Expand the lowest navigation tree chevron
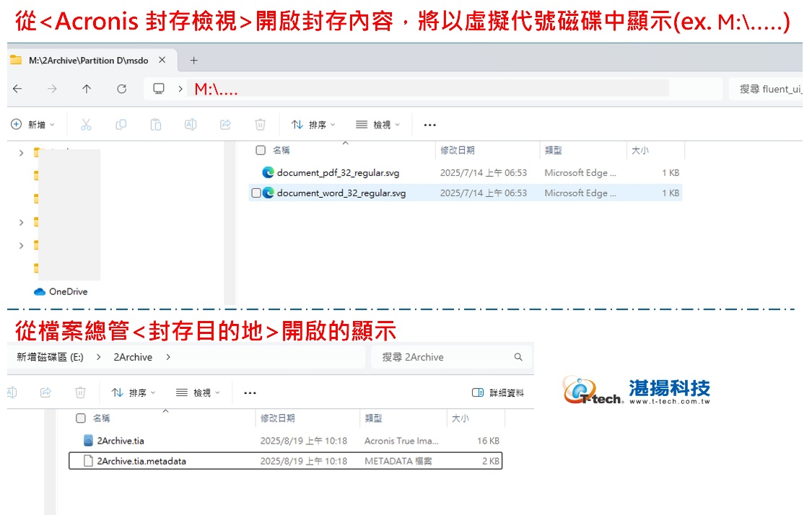Screen dimensions: 812x515 21,245
